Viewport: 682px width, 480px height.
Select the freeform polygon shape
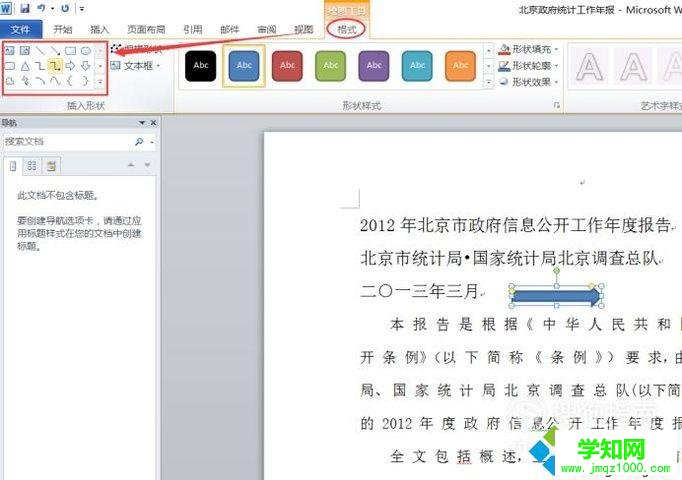pyautogui.click(x=10, y=81)
